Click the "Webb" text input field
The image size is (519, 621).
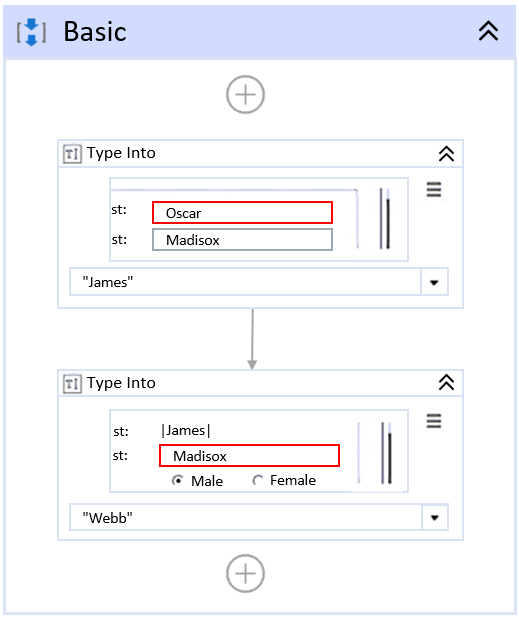click(x=245, y=517)
